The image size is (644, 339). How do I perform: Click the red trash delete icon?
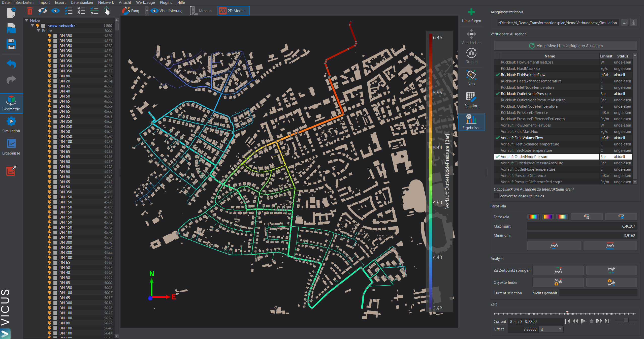[30, 11]
